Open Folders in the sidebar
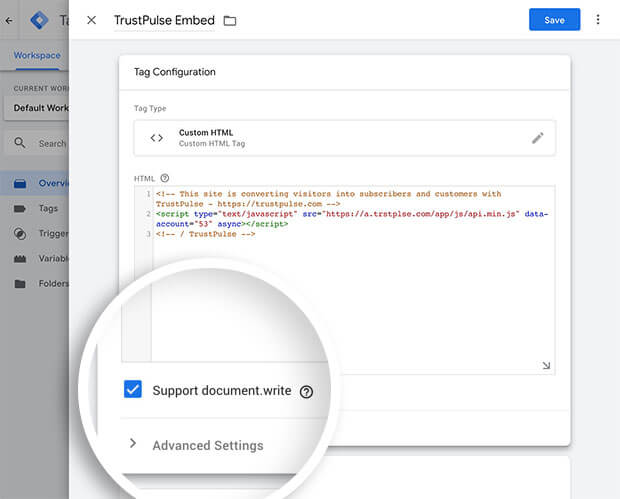620x499 pixels. point(34,284)
